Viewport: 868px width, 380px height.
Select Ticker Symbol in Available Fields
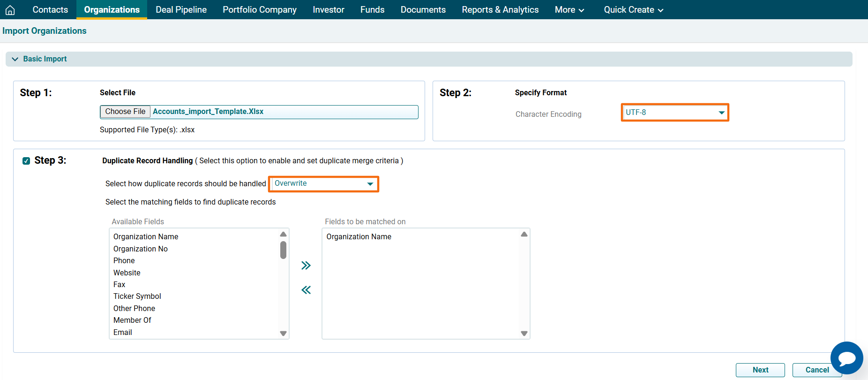137,296
